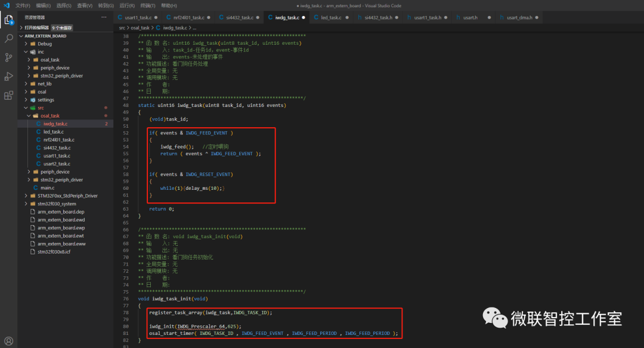Expand the Debug folder
644x348 pixels.
point(44,44)
